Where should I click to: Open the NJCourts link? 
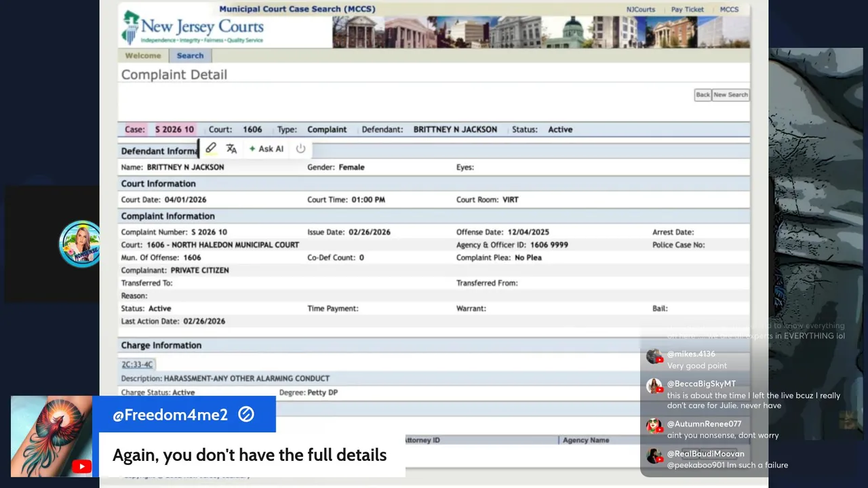(x=641, y=9)
